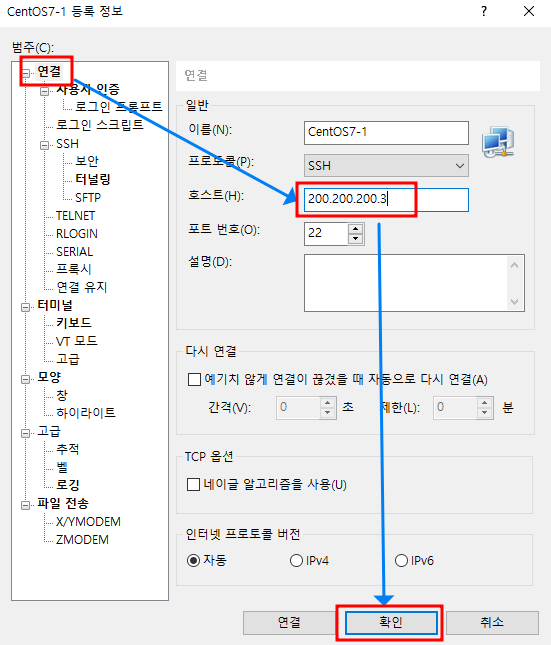The width and height of the screenshot is (551, 645).
Task: Collapse the 고급 category node
Action: (x=26, y=433)
